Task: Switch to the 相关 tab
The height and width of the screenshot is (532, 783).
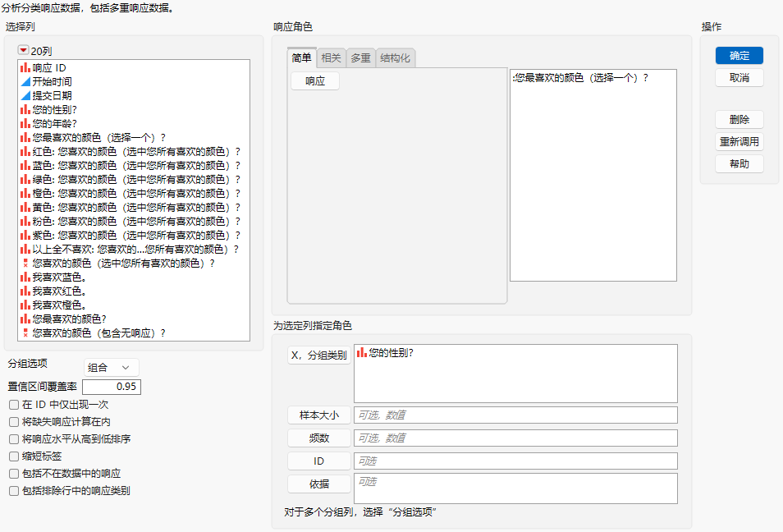Action: pyautogui.click(x=331, y=58)
